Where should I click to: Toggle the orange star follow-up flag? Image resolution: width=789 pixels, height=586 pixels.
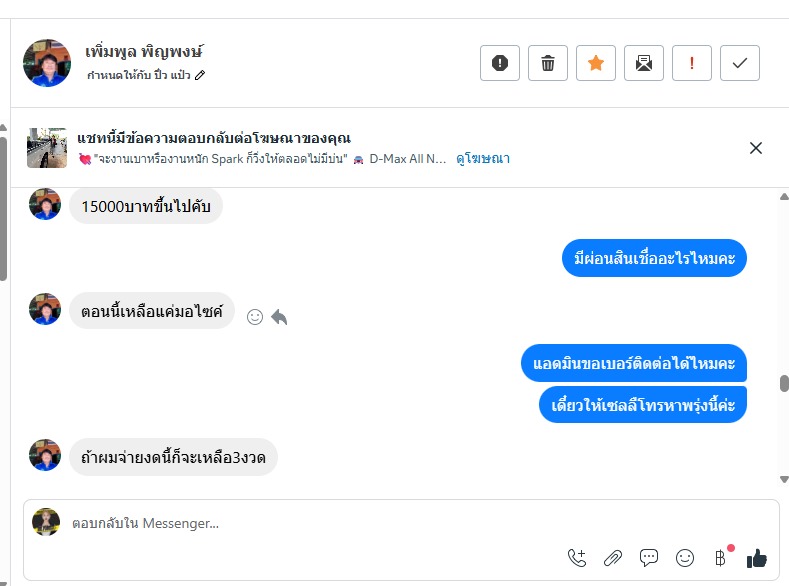point(596,63)
